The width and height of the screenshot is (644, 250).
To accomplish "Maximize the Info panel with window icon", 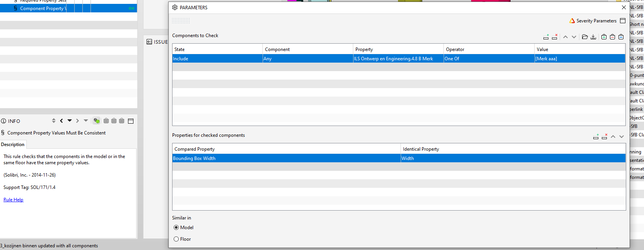I will pos(131,121).
